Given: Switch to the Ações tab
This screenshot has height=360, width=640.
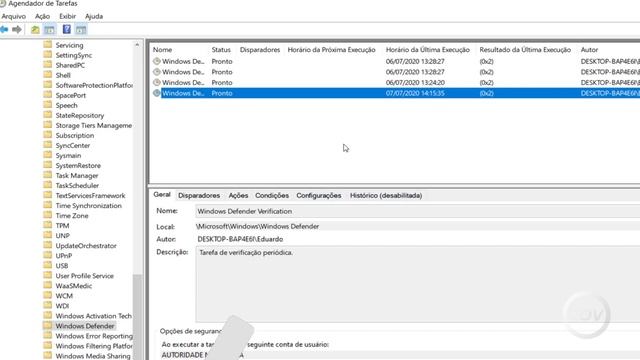Looking at the screenshot, I should coord(238,196).
